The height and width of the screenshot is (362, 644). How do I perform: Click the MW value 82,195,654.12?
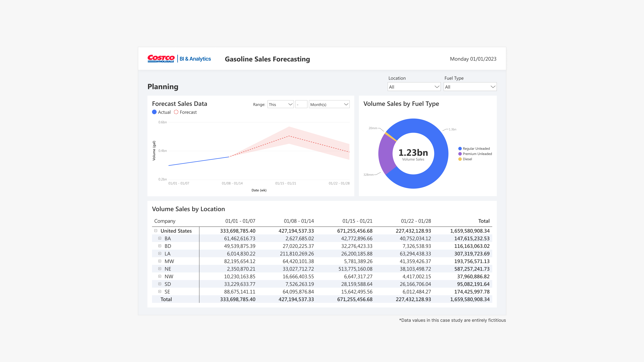239,261
